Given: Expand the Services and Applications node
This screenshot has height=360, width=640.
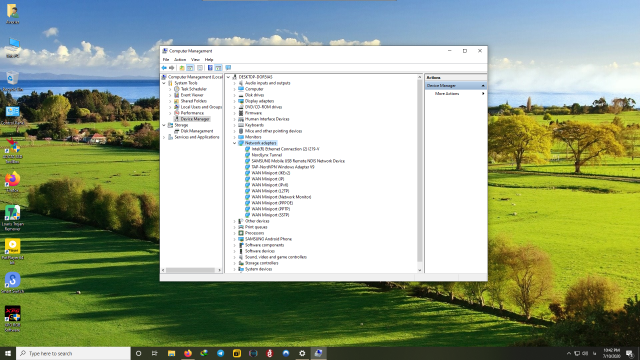Looking at the screenshot, I should 164,137.
